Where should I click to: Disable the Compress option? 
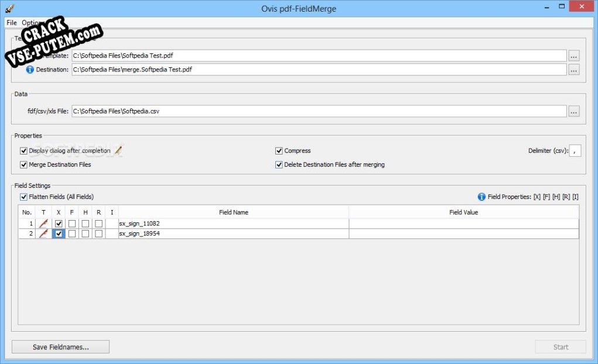[x=279, y=150]
